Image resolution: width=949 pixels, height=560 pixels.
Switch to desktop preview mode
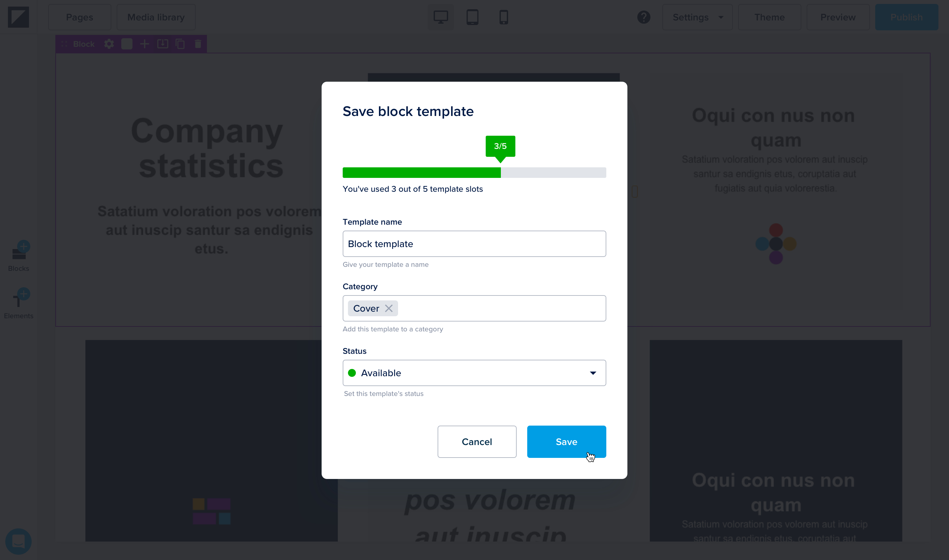coord(441,17)
